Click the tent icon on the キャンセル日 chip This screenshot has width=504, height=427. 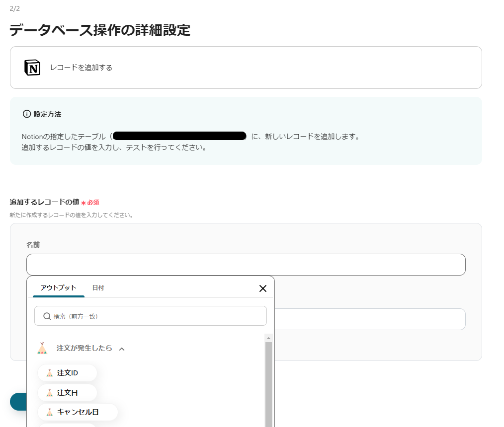[x=50, y=412]
